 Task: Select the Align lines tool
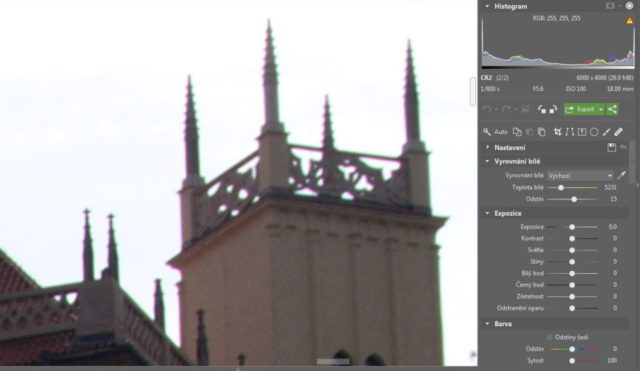point(570,132)
